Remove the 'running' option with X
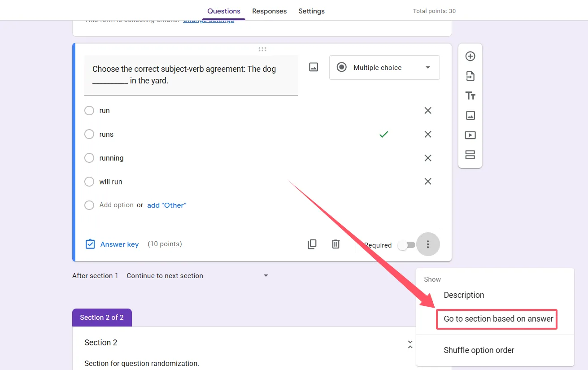The image size is (588, 370). click(428, 158)
